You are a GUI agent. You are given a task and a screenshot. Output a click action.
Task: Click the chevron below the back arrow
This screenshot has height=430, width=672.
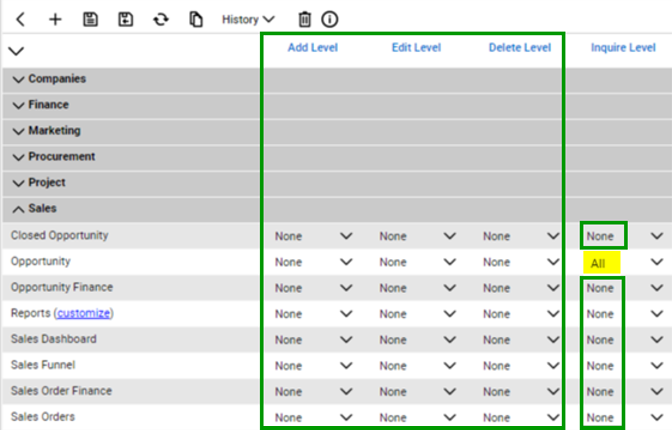click(x=16, y=51)
